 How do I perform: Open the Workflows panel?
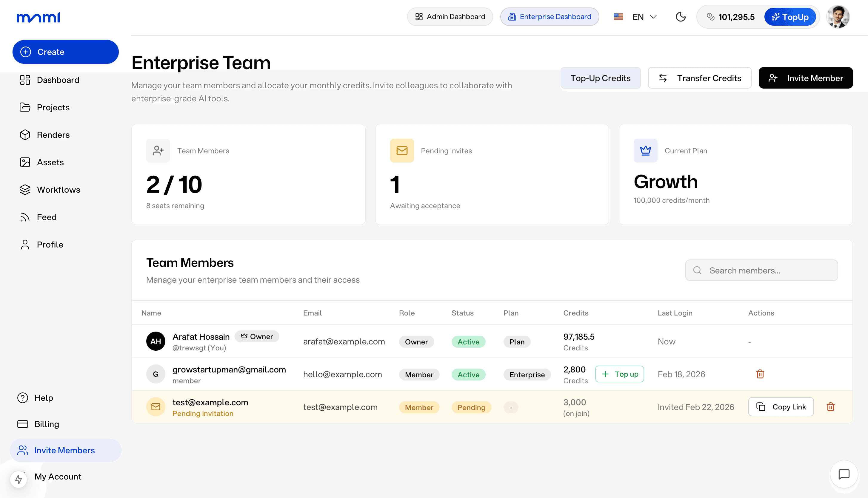coord(58,189)
